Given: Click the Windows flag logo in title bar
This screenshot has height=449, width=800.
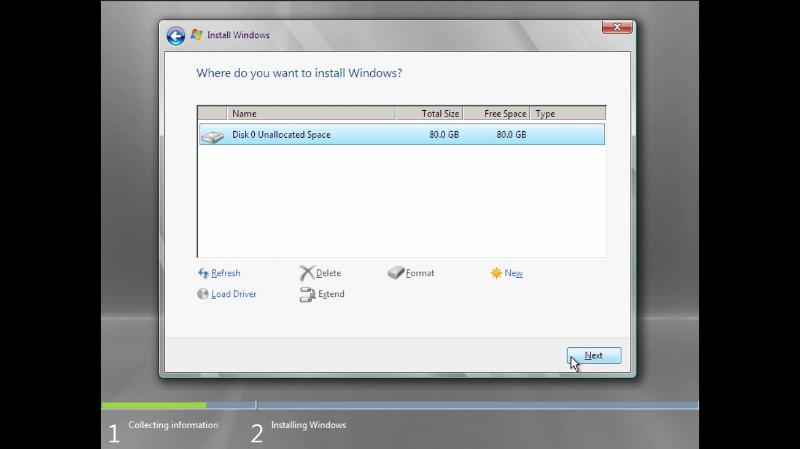Looking at the screenshot, I should [196, 35].
